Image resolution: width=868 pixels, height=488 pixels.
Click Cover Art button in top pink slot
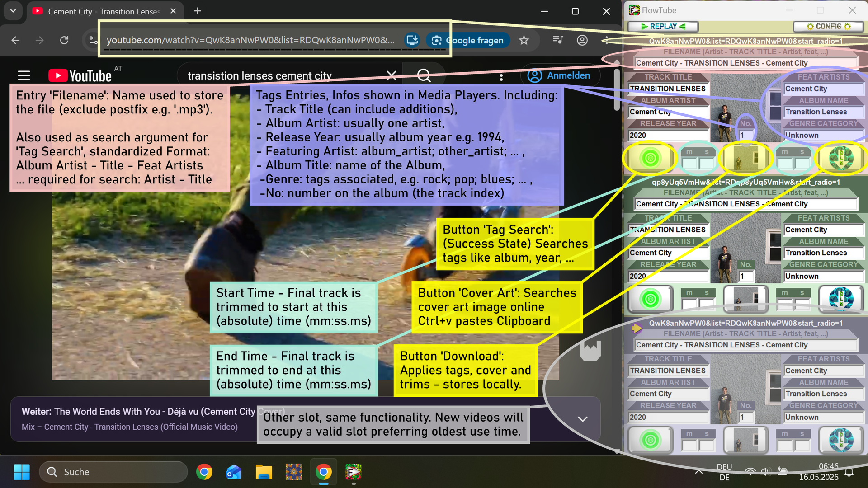tap(745, 158)
